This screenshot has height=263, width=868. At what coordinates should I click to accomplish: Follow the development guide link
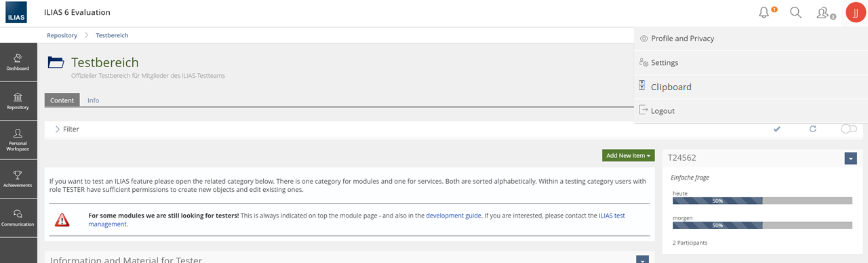(x=453, y=215)
